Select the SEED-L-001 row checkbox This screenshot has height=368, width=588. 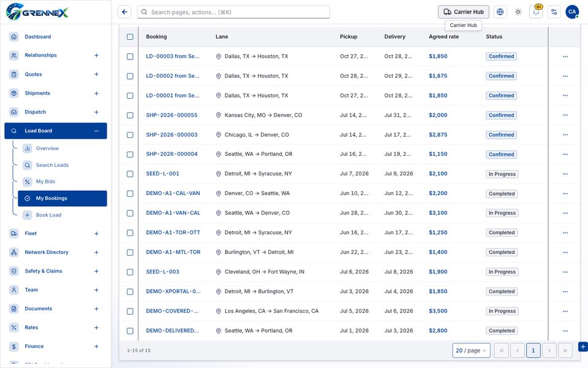(x=130, y=174)
